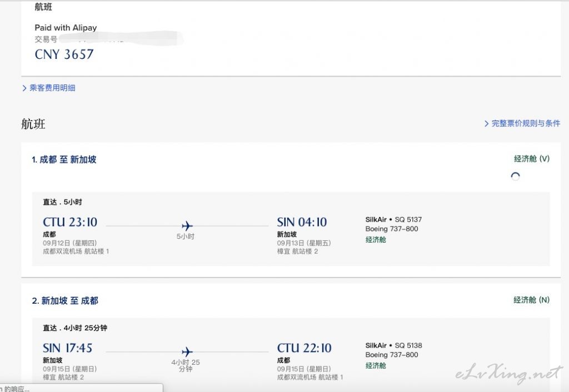Click chevron before 完整票价规则与条件
The image size is (569, 392).
486,124
